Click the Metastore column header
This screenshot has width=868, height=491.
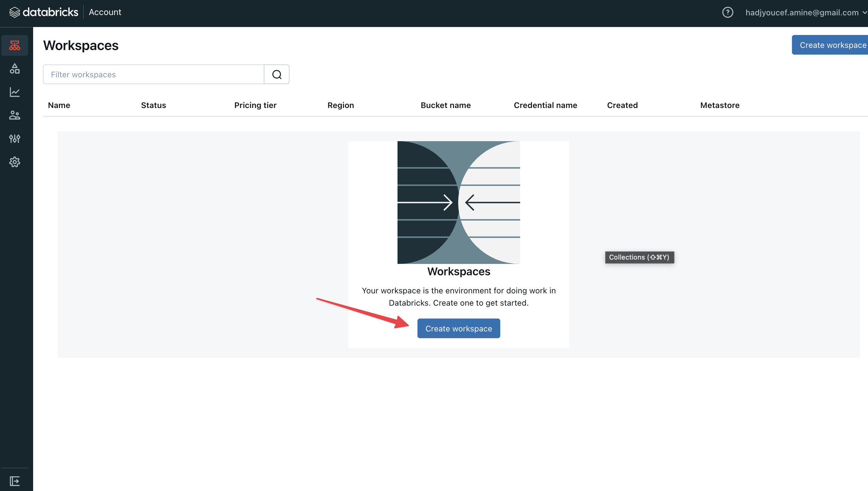click(x=720, y=105)
